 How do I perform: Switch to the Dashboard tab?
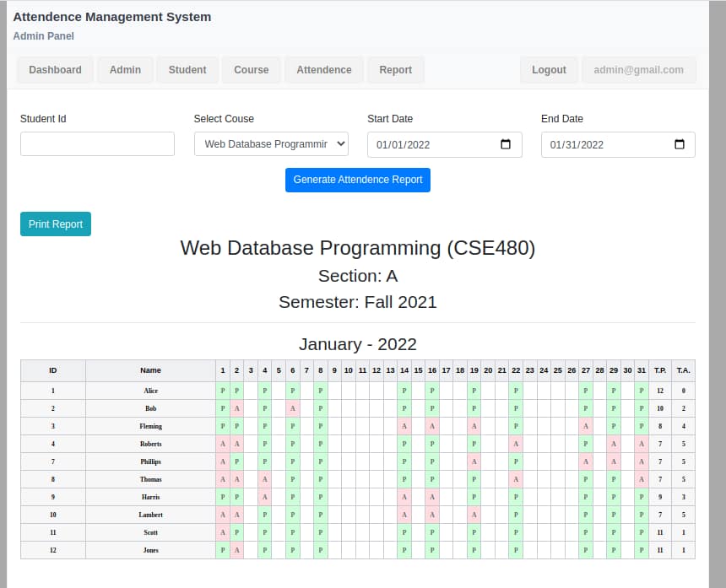[x=54, y=70]
